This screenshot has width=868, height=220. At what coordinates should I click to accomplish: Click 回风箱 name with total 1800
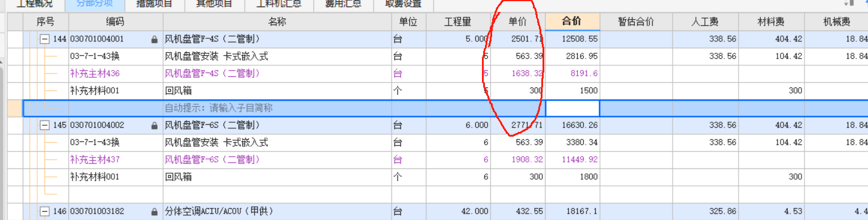point(178,177)
